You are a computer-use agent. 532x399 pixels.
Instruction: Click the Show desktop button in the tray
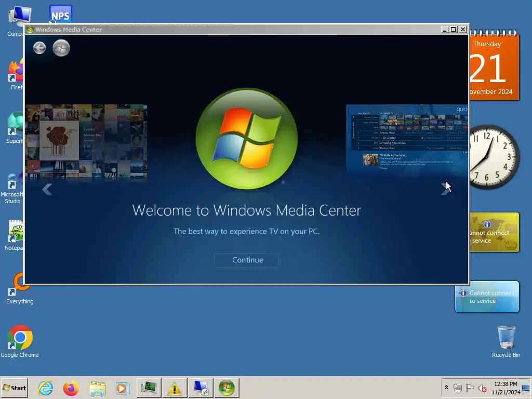point(526,388)
